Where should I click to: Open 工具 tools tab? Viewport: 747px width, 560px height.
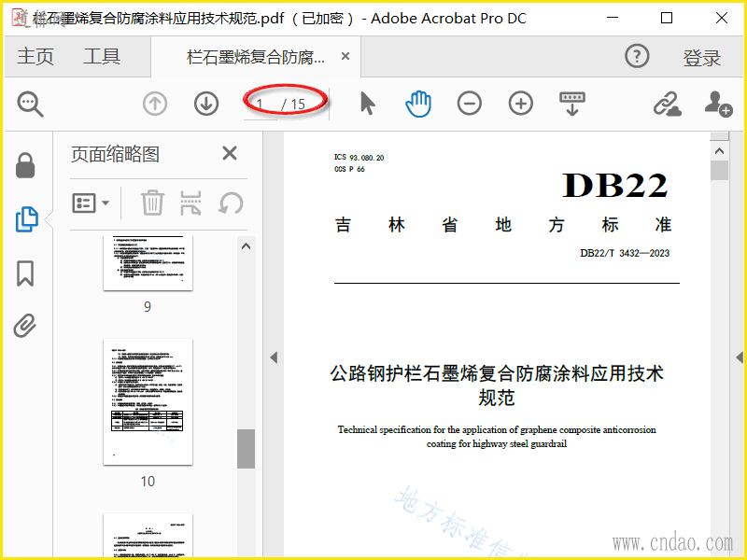click(102, 57)
